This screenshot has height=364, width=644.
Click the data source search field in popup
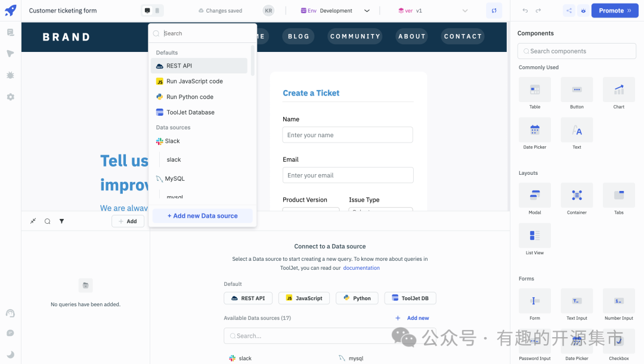pyautogui.click(x=203, y=33)
